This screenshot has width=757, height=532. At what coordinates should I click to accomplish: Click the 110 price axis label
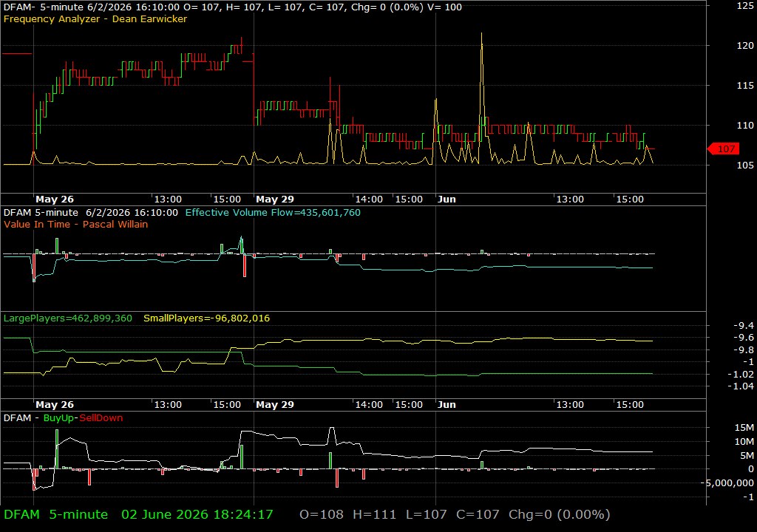745,125
